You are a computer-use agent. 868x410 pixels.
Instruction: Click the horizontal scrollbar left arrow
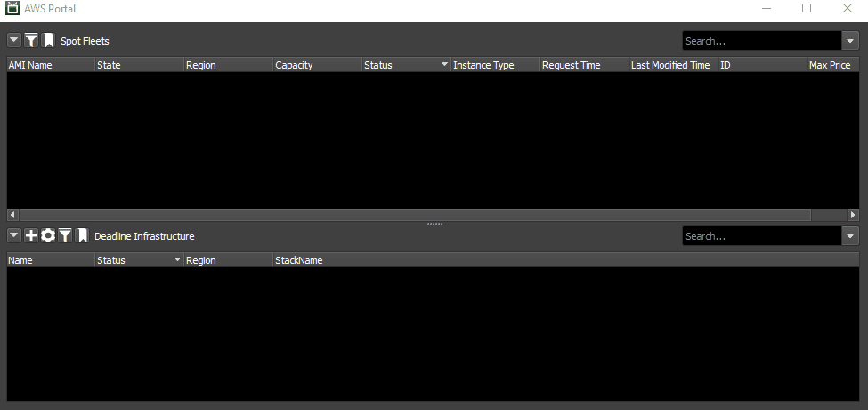tap(12, 215)
